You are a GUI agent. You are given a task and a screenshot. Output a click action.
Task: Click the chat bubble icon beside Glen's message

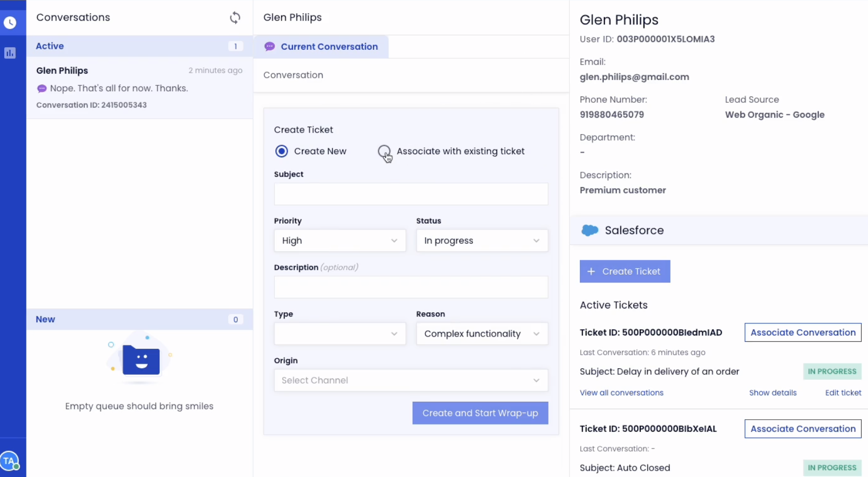[x=42, y=89]
